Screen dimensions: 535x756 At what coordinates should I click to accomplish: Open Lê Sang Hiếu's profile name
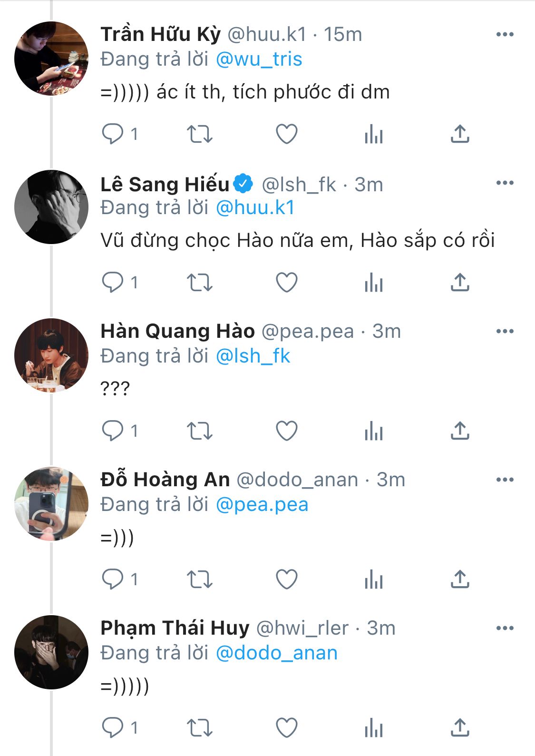click(165, 184)
